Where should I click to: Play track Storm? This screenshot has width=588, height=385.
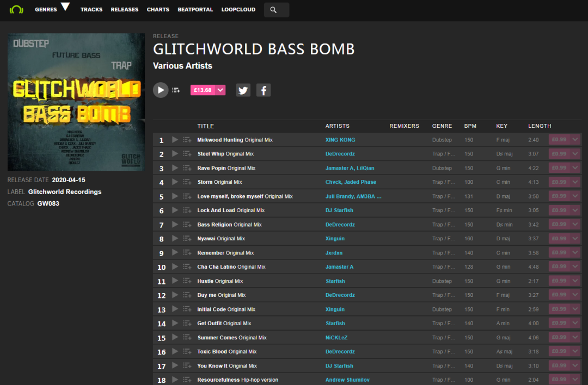[x=175, y=182]
